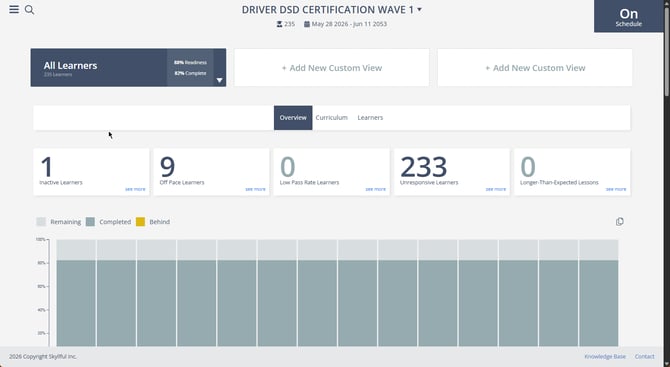
Task: Open the search magnifier icon
Action: coord(29,10)
